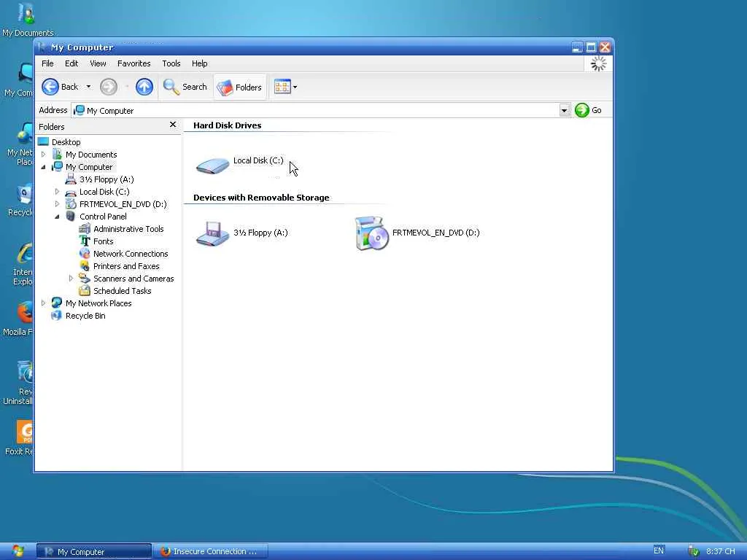Viewport: 747px width, 560px height.
Task: Go up one folder level
Action: pos(144,87)
